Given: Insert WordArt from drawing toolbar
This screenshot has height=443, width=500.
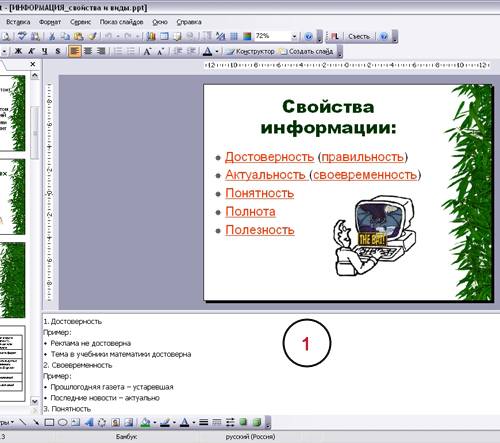Looking at the screenshot, I should coord(89,423).
